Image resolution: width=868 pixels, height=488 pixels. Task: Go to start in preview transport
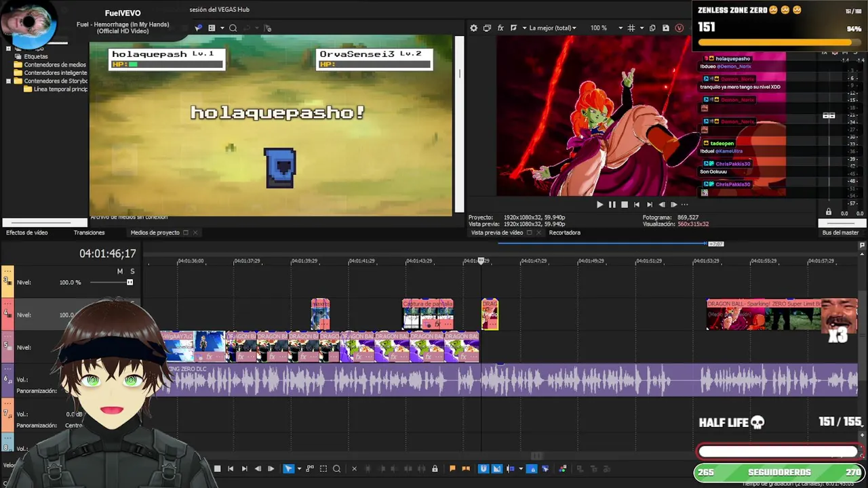click(637, 204)
